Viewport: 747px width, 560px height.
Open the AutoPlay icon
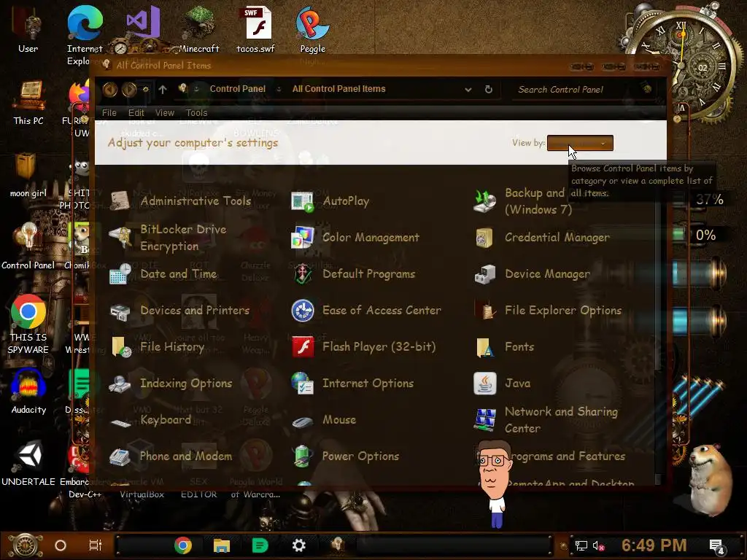(303, 201)
